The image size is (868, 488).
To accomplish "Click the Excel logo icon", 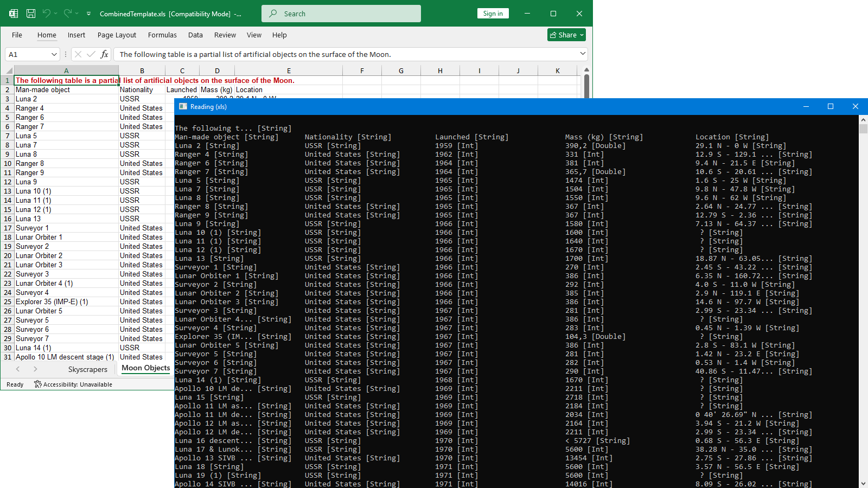I will [14, 14].
